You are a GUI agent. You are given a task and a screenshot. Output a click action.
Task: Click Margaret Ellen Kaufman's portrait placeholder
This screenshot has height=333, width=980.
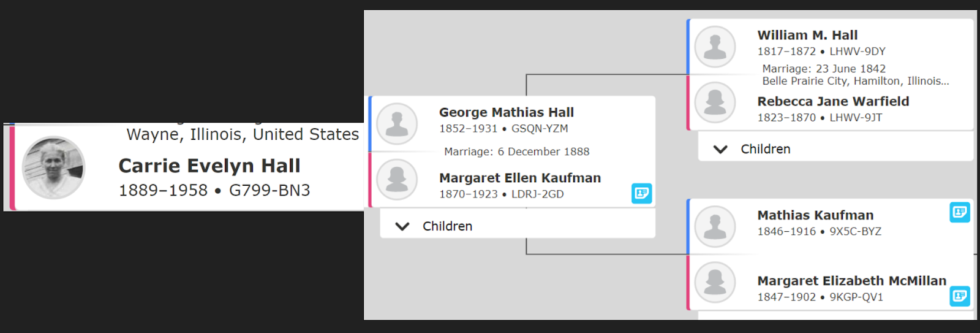pyautogui.click(x=397, y=180)
